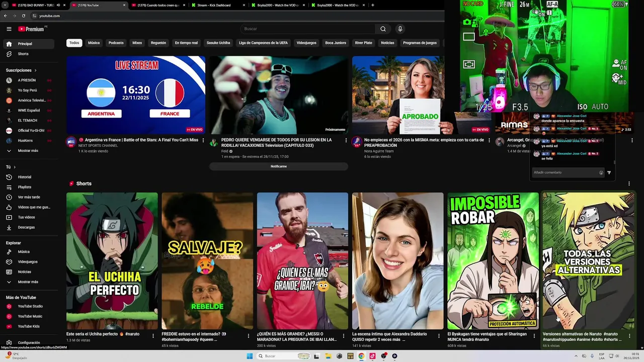Viewport: 644px width, 362px height.
Task: Select the Videojuegos filter chip
Action: point(306,43)
